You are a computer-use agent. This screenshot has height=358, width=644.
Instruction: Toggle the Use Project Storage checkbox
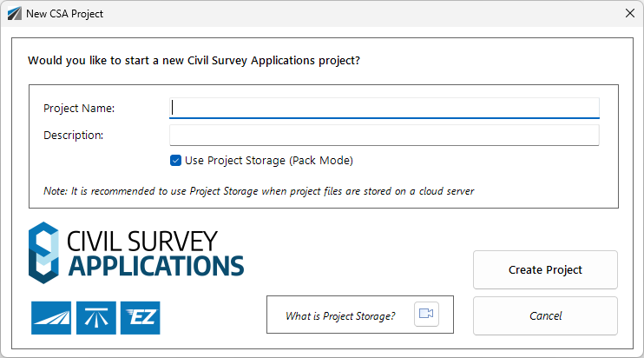(x=176, y=160)
